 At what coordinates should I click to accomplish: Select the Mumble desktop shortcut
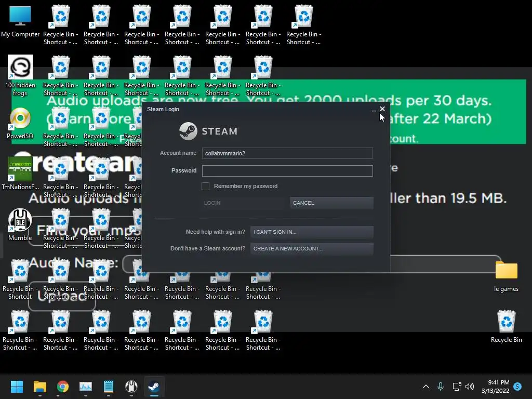coord(20,224)
